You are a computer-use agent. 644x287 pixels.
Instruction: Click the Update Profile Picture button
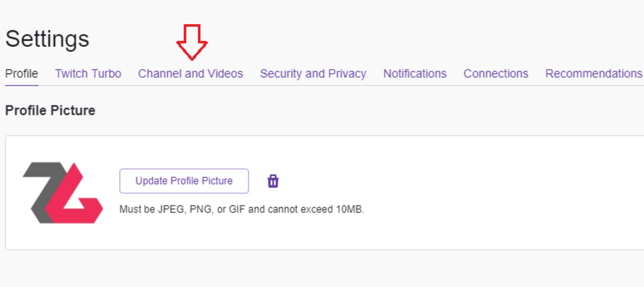click(x=184, y=181)
